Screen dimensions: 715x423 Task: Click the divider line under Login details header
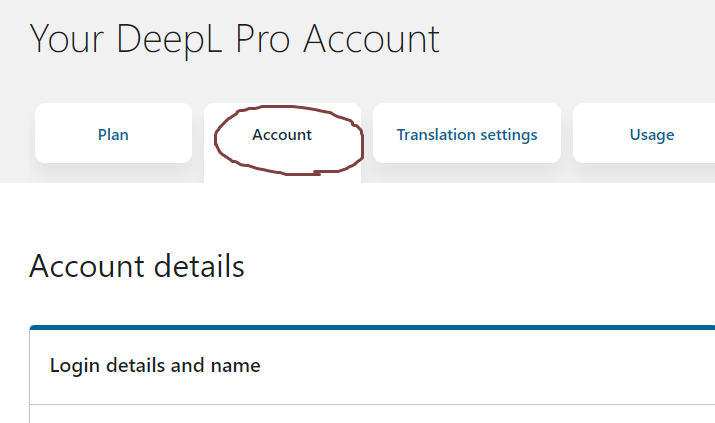click(x=372, y=404)
